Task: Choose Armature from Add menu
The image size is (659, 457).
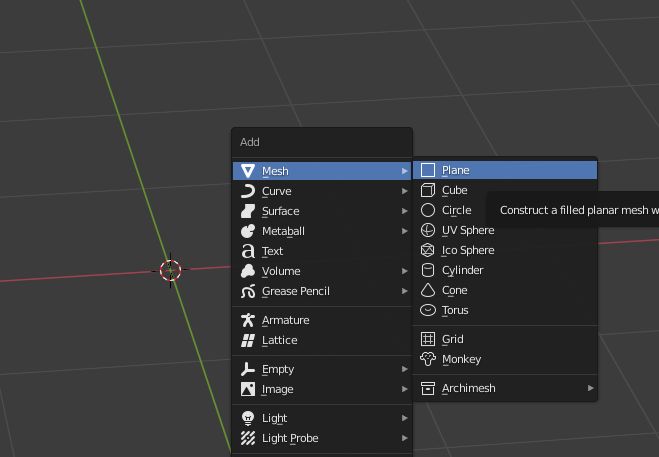Action: pyautogui.click(x=322, y=320)
